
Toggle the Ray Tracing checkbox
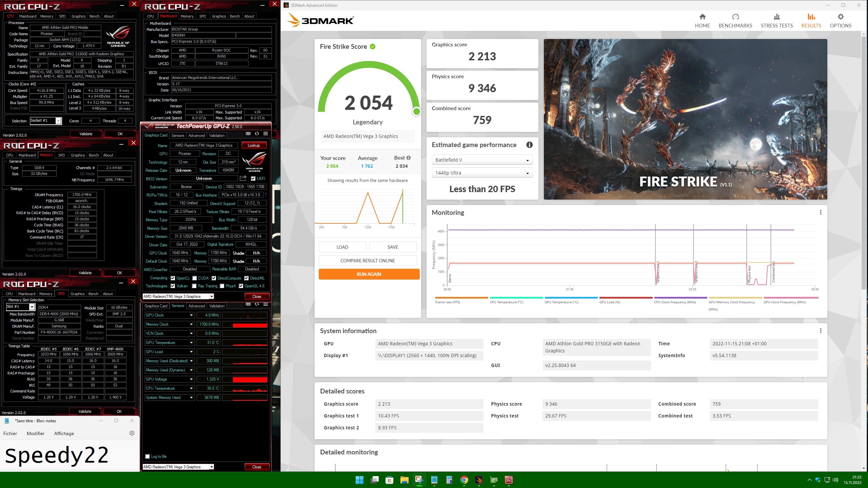point(194,286)
